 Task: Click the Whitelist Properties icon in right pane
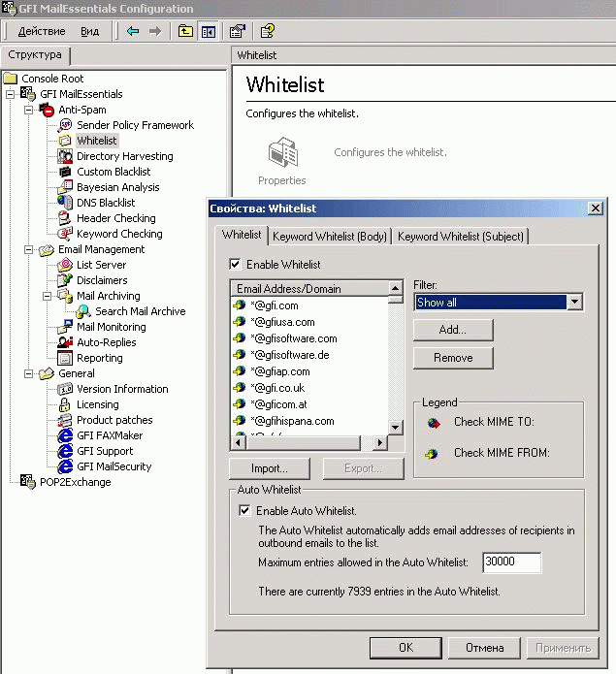click(x=283, y=152)
